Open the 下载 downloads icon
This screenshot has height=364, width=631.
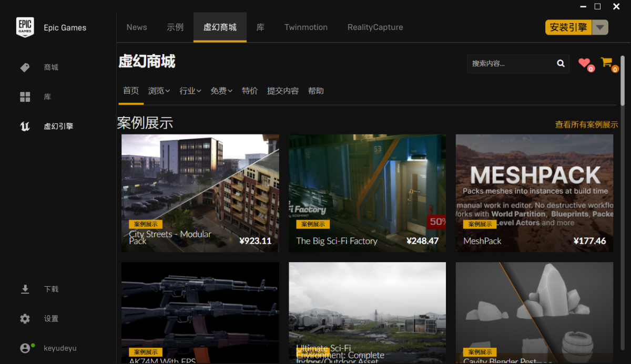[x=25, y=289]
